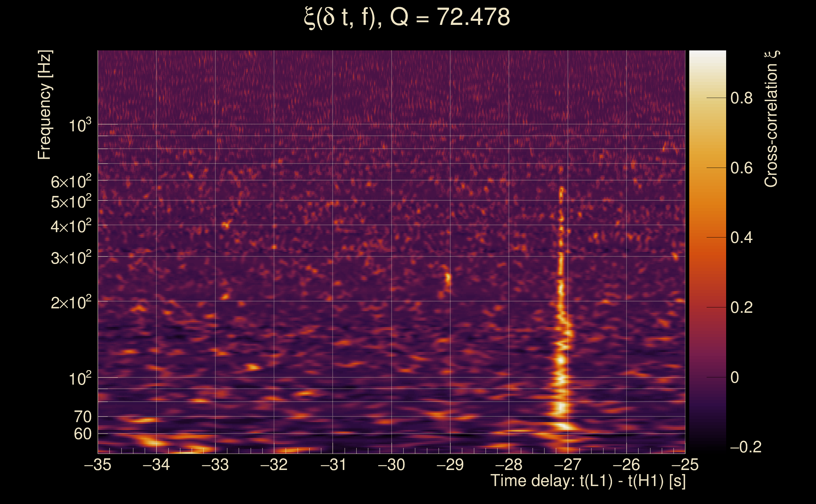Click the 4×10^2 frequency tick label

point(71,227)
